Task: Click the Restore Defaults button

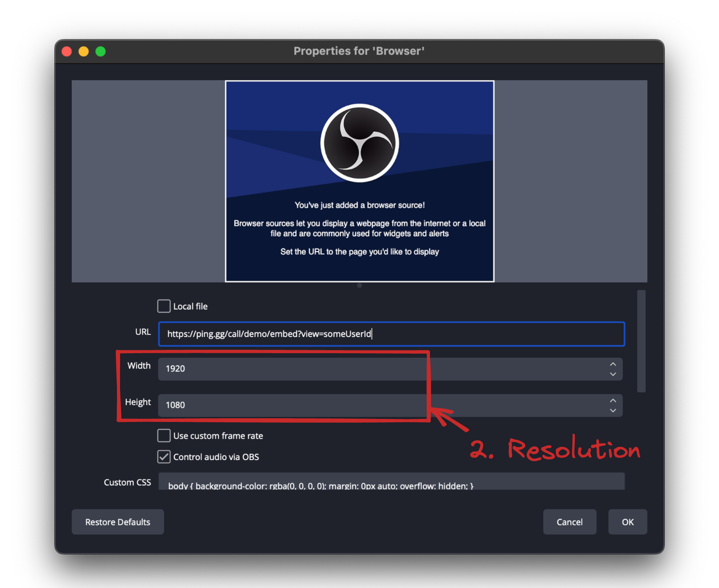Action: [117, 522]
